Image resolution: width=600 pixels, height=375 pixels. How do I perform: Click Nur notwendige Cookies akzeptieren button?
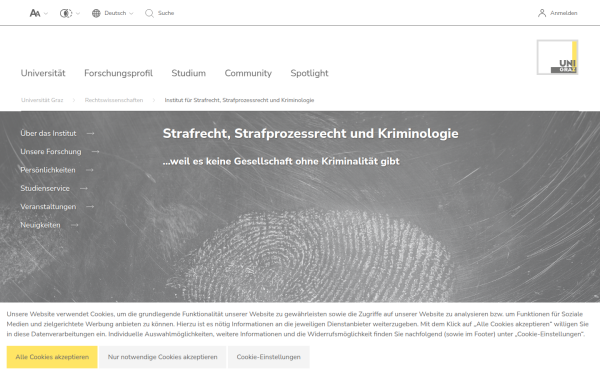163,357
